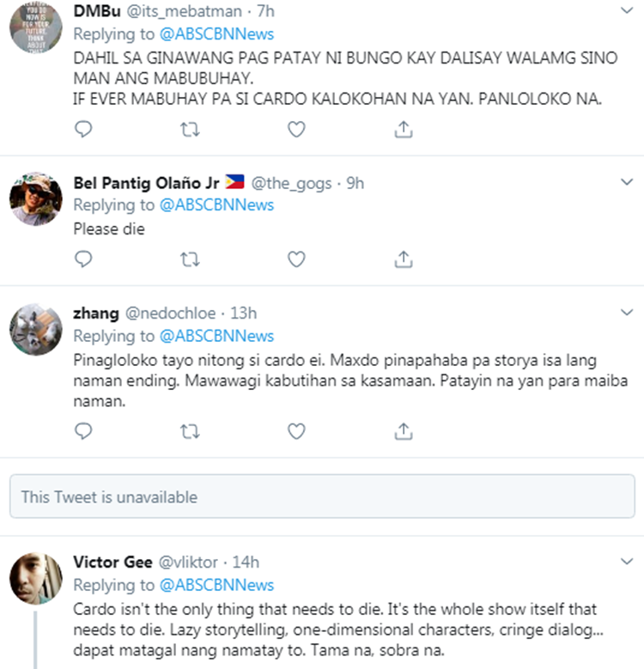Open more options on DMBu's tweet
This screenshot has width=644, height=669.
[x=626, y=10]
